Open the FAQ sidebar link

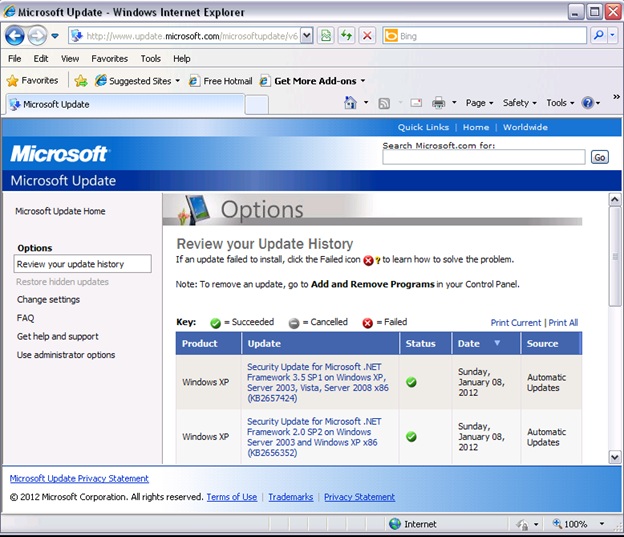point(25,318)
